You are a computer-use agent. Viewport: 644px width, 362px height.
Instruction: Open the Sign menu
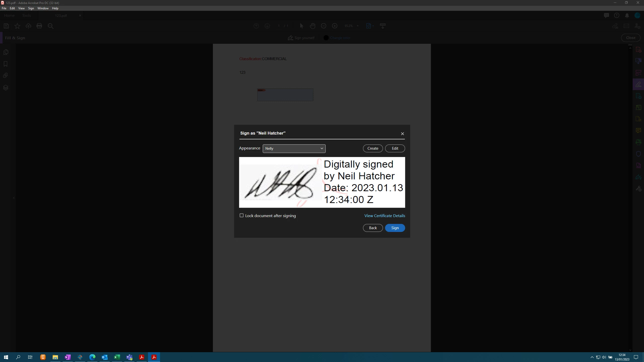[31, 8]
